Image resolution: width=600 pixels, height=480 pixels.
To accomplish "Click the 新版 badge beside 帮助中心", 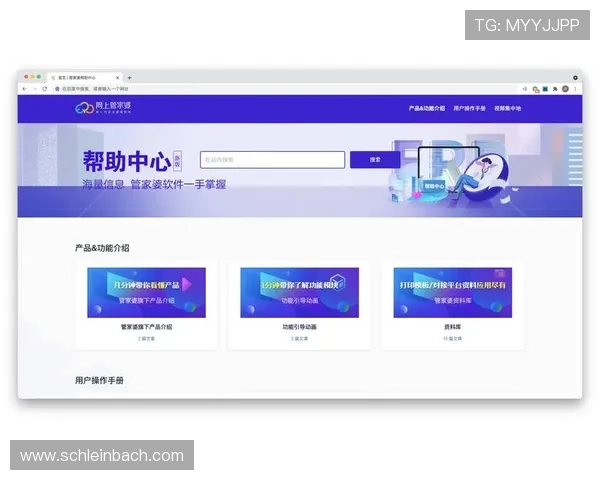I will [177, 160].
